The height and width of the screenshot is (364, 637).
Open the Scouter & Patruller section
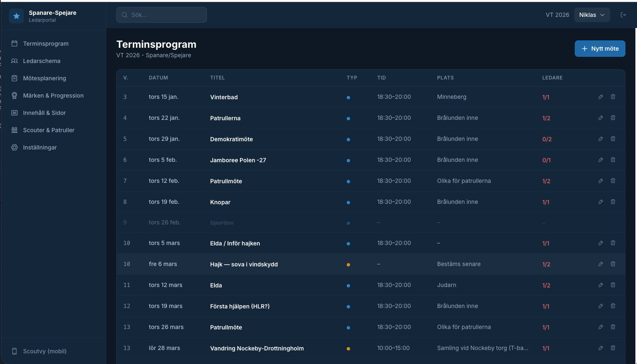tap(49, 130)
